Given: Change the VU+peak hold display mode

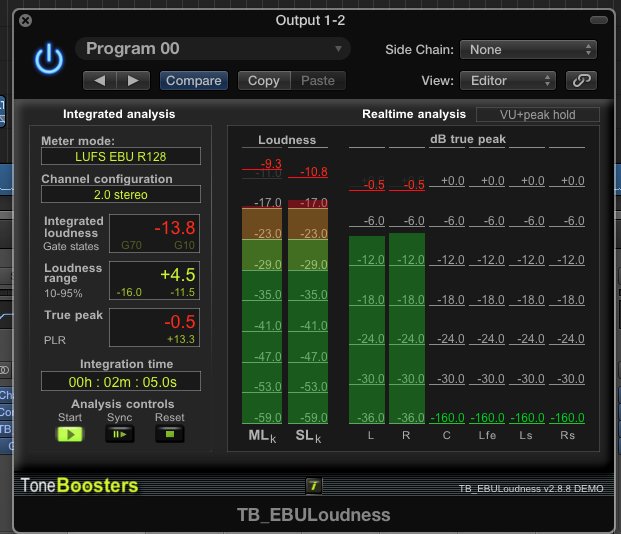Looking at the screenshot, I should [x=537, y=114].
